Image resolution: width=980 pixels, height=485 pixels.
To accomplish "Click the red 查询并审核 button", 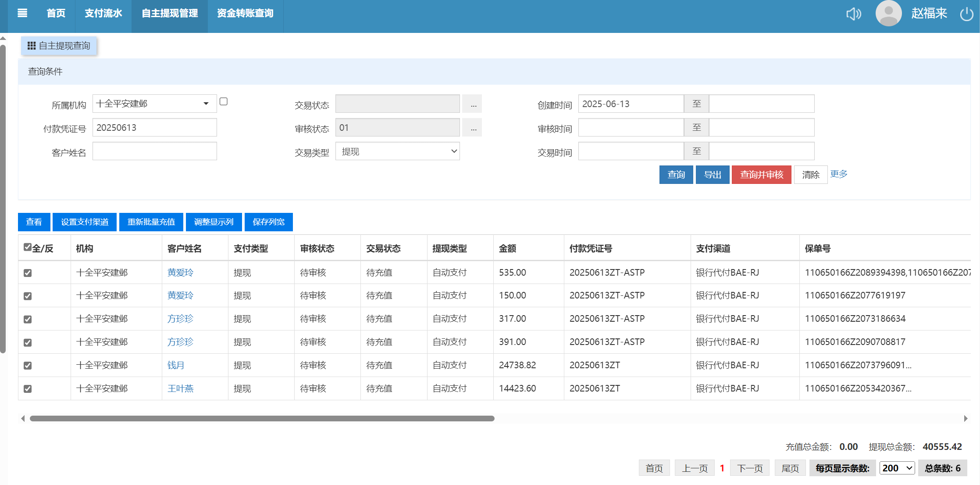I will 761,175.
